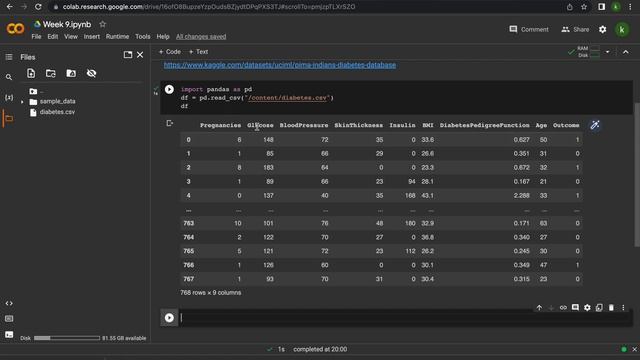Open RAM and Disk resources indicator

tap(589, 52)
